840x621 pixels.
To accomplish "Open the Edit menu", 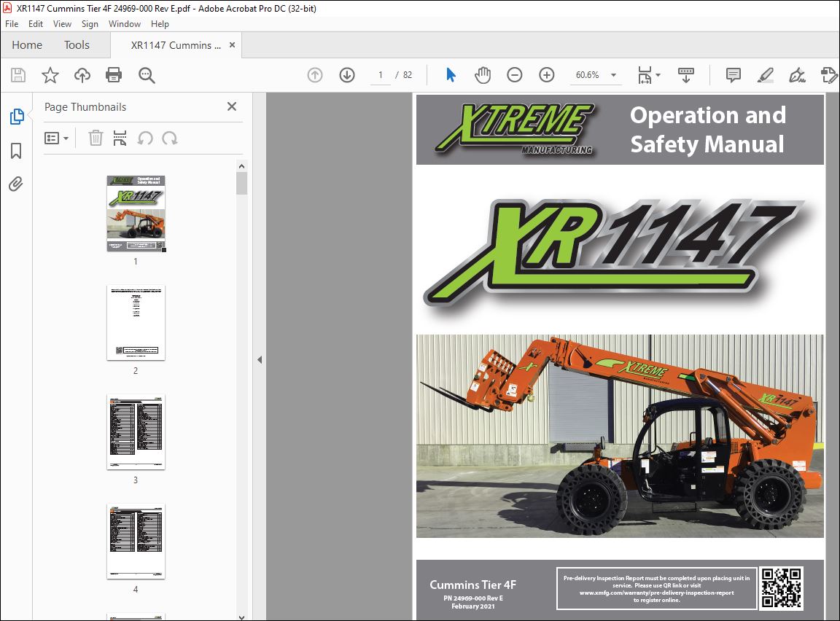I will 35,24.
